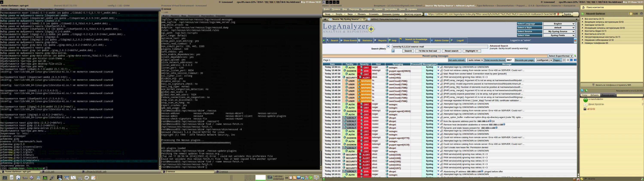644x181 pixels.
Task: Open Select a Style dropdown
Action: click(559, 27)
